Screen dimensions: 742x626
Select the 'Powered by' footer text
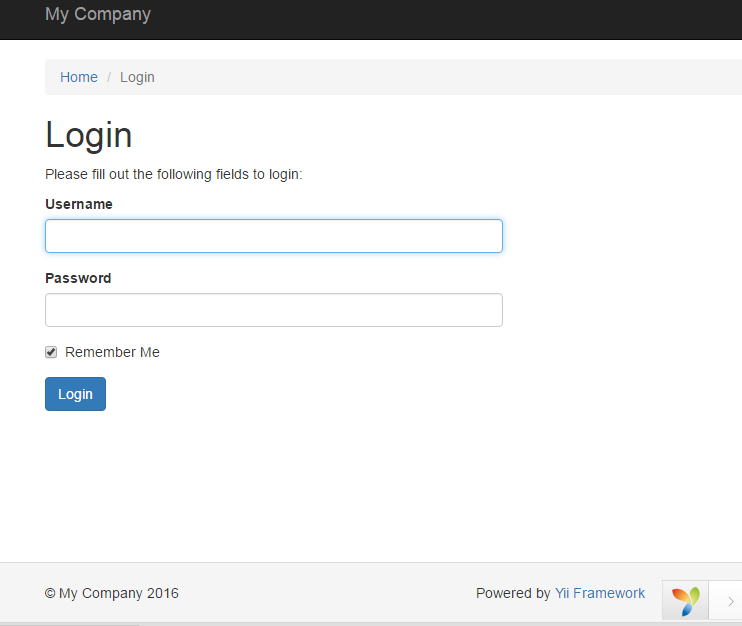coord(513,593)
